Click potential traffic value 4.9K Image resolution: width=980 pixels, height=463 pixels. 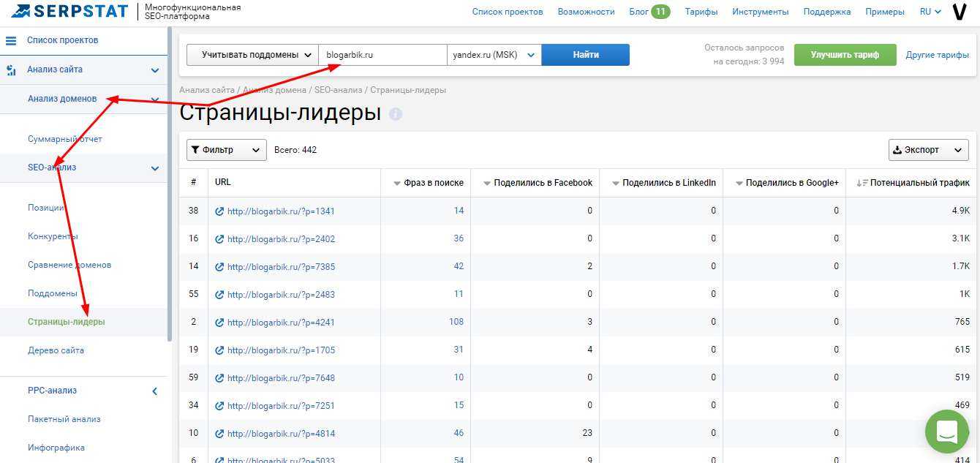(961, 211)
